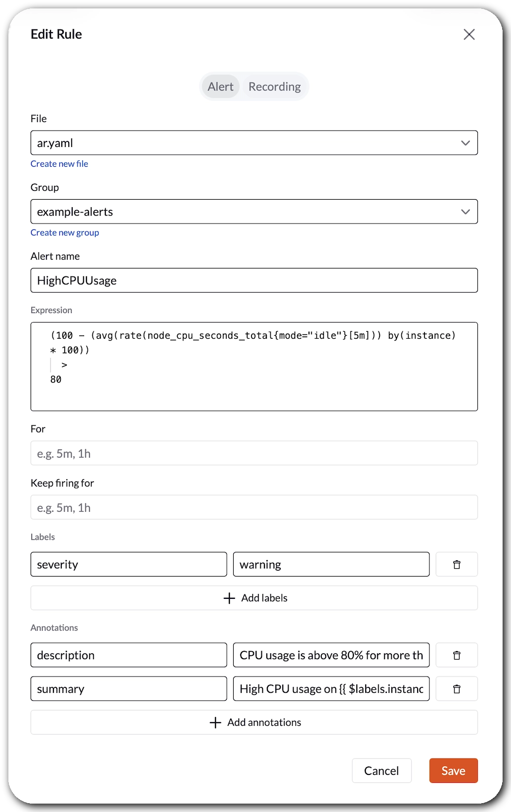Viewport: 511px width, 812px height.
Task: Click the Keep firing for input
Action: [254, 507]
